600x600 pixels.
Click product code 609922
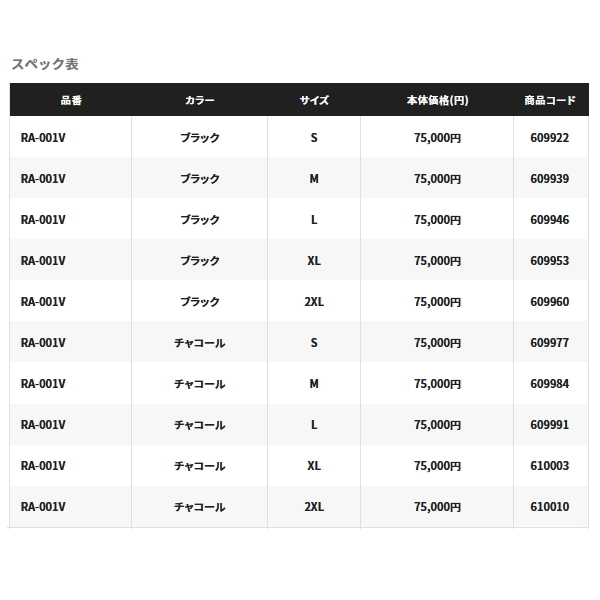tap(549, 138)
